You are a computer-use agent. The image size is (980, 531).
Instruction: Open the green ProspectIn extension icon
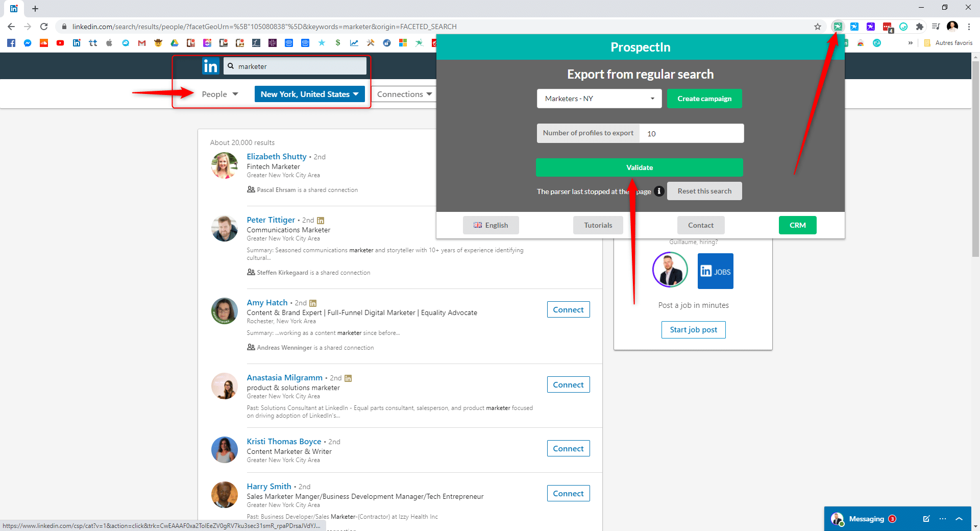(838, 27)
